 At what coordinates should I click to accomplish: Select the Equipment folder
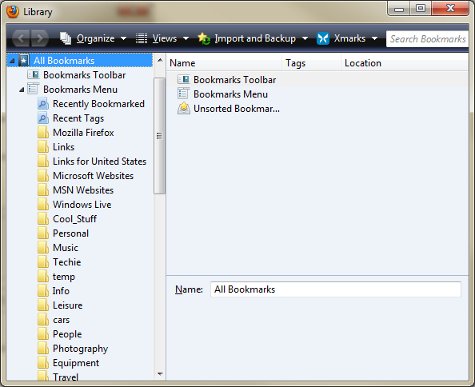click(x=76, y=363)
